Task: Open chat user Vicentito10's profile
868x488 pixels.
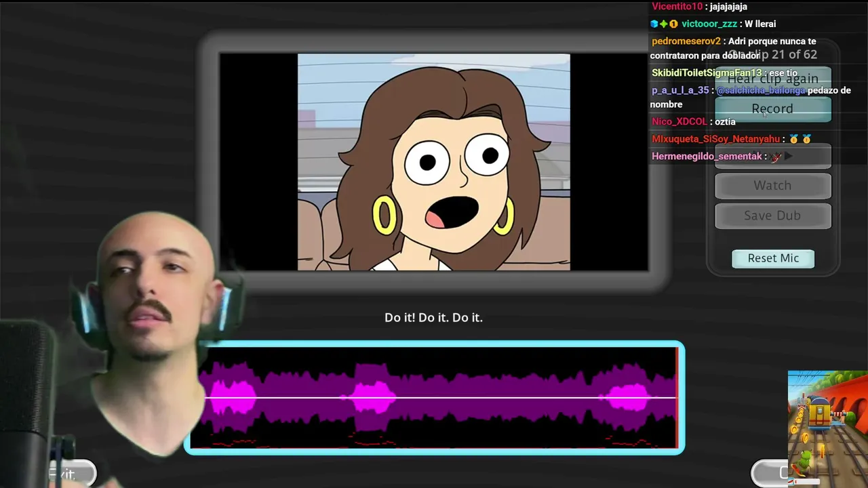Action: click(677, 6)
